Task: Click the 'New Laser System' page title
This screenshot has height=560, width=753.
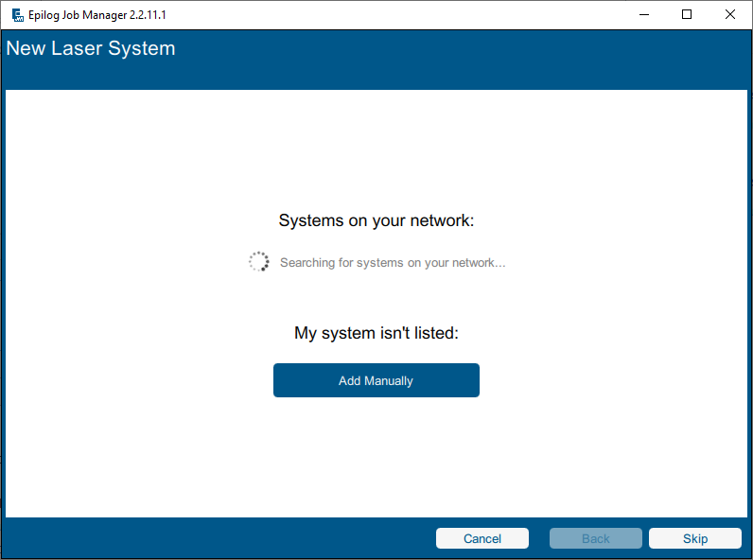Action: tap(91, 48)
